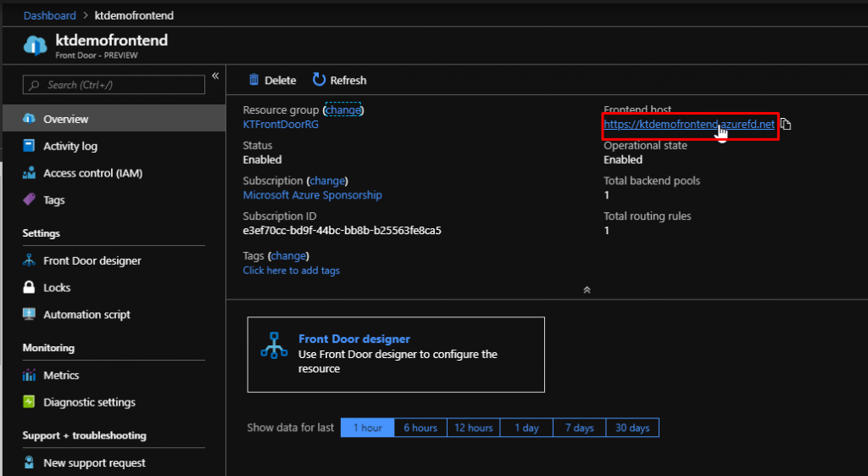Show data for last 7 days
The height and width of the screenshot is (476, 868).
pos(580,428)
